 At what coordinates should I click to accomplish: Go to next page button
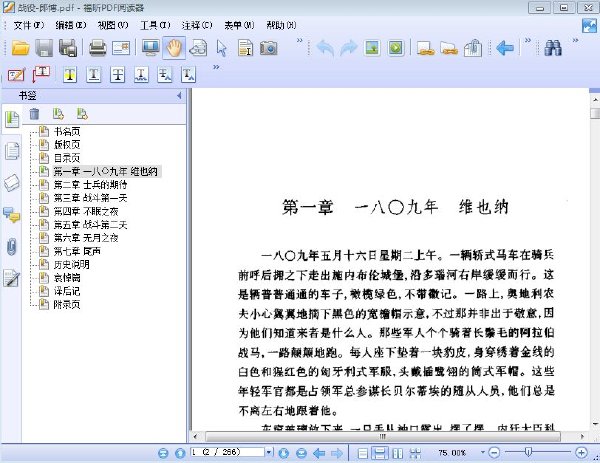point(284,453)
